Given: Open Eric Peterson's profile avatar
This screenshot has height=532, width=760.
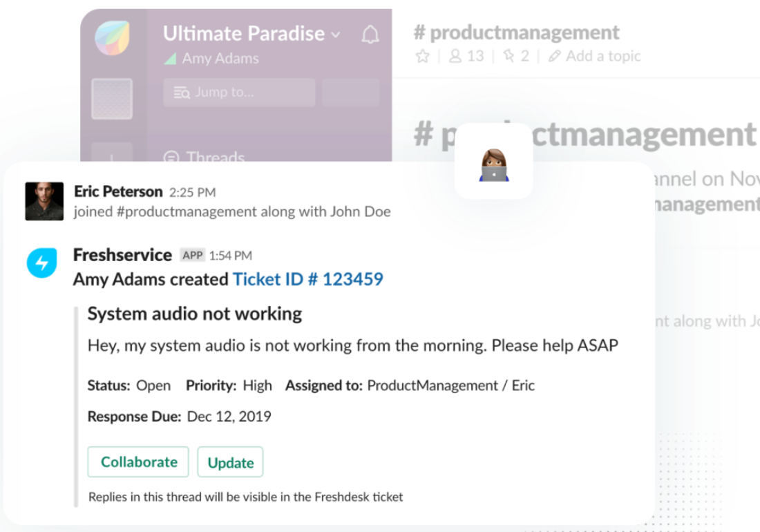Looking at the screenshot, I should click(x=44, y=202).
